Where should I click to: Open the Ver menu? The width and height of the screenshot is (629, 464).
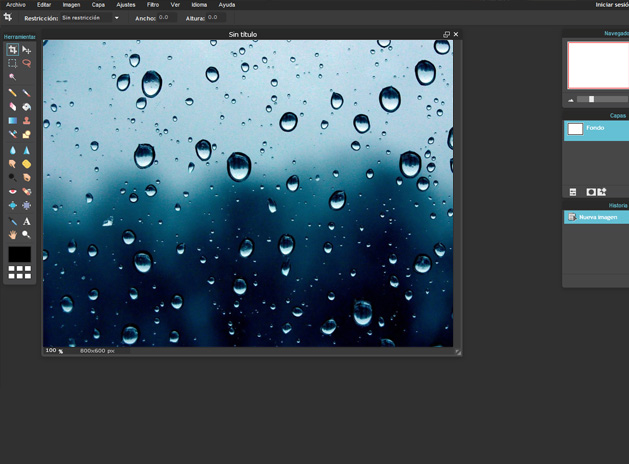(175, 5)
